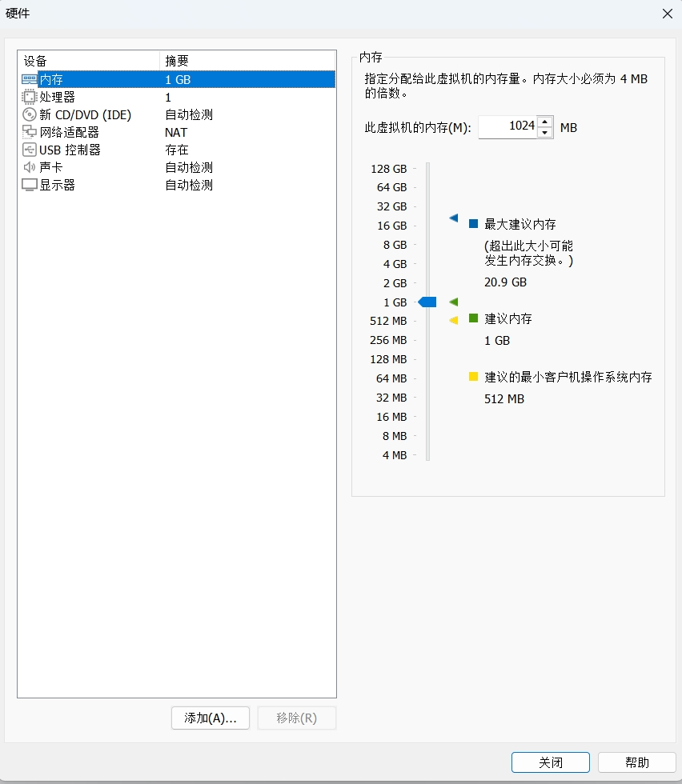Select the 处理器 device row

[177, 97]
